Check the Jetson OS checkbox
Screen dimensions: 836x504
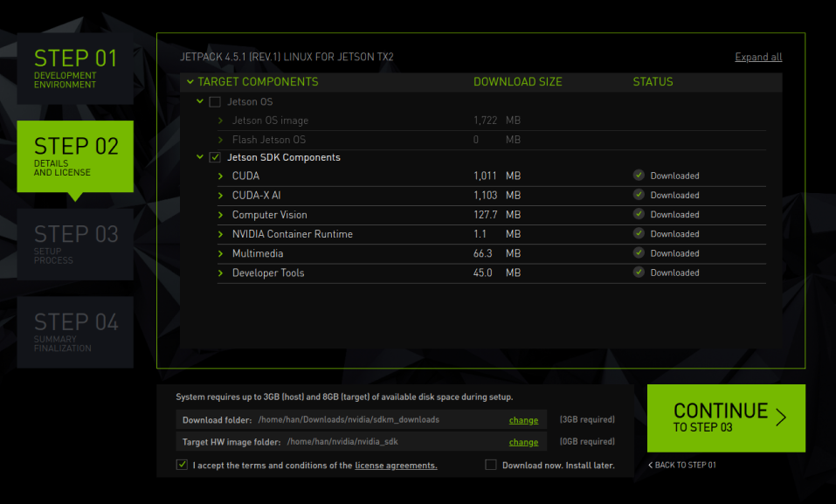(215, 102)
